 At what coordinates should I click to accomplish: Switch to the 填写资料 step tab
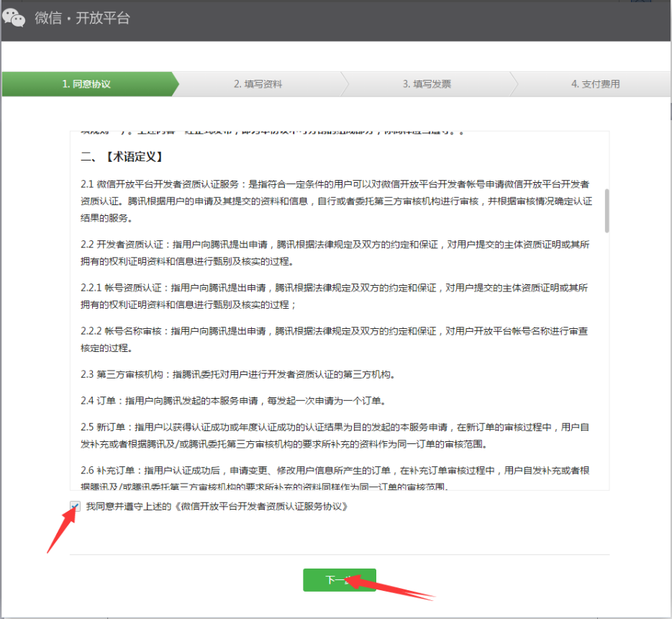pyautogui.click(x=259, y=84)
